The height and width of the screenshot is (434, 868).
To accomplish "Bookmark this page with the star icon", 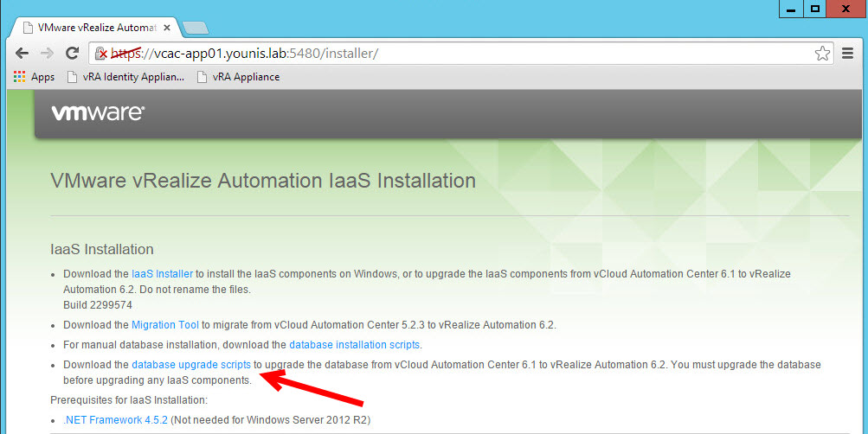I will tap(821, 54).
